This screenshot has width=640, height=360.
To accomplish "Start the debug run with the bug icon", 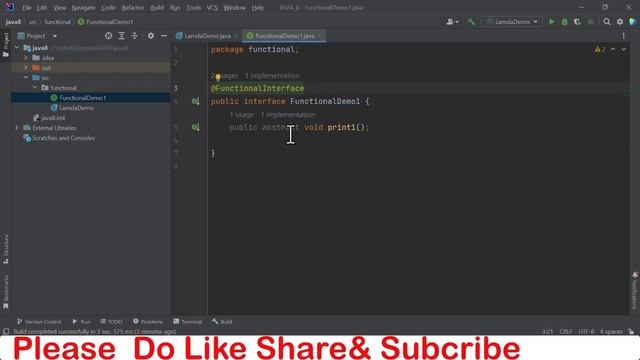I will [x=564, y=22].
